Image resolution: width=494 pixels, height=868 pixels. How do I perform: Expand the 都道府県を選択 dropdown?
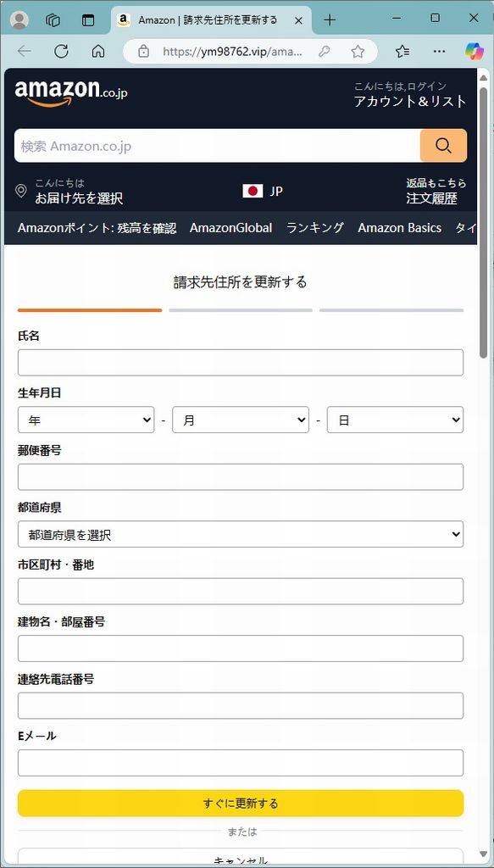(x=241, y=534)
